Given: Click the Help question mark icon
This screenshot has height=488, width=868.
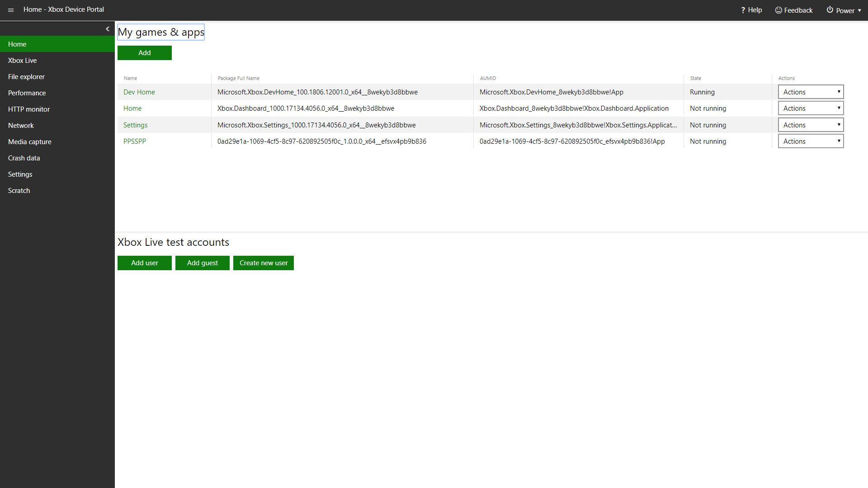Looking at the screenshot, I should pos(743,10).
